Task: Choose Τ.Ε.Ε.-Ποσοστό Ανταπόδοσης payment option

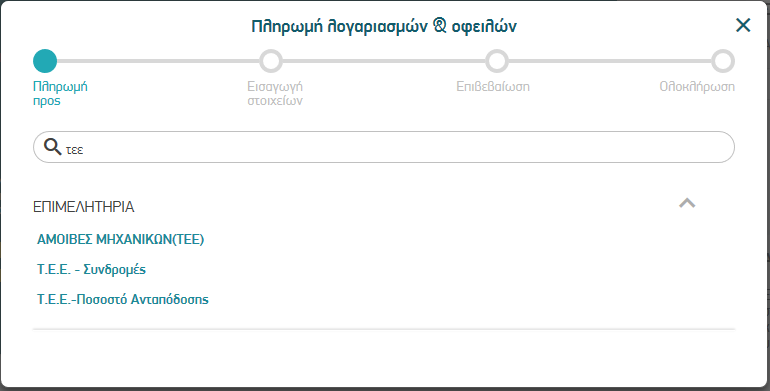Action: pos(123,299)
